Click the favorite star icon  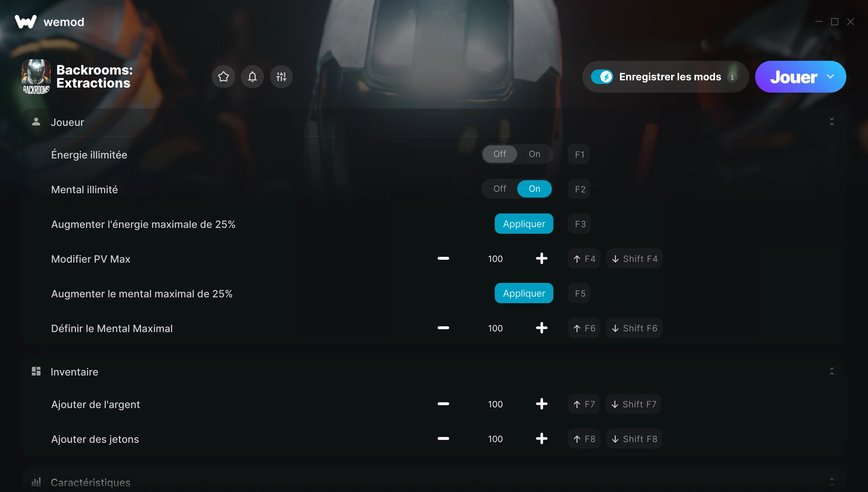224,77
